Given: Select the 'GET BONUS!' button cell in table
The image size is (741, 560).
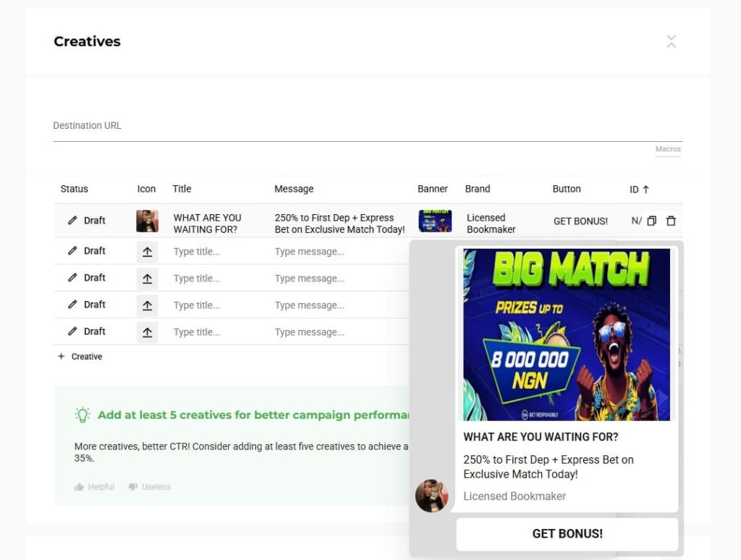Looking at the screenshot, I should pyautogui.click(x=580, y=221).
